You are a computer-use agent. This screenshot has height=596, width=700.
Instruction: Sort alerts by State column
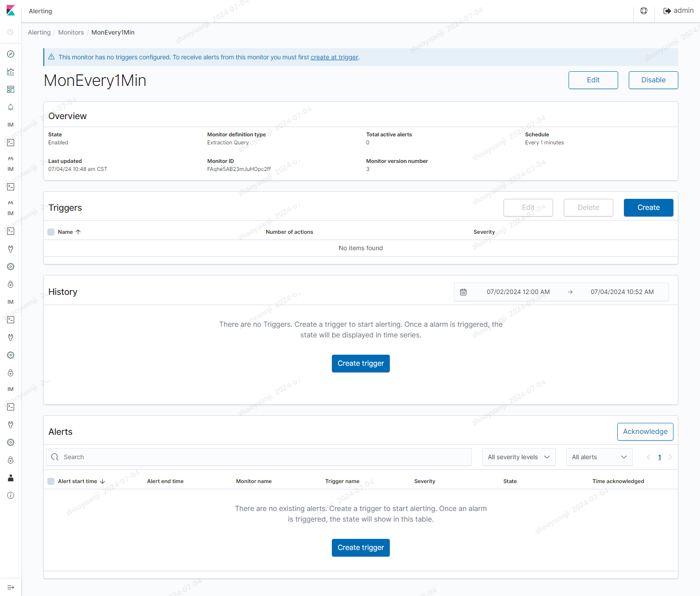(510, 481)
